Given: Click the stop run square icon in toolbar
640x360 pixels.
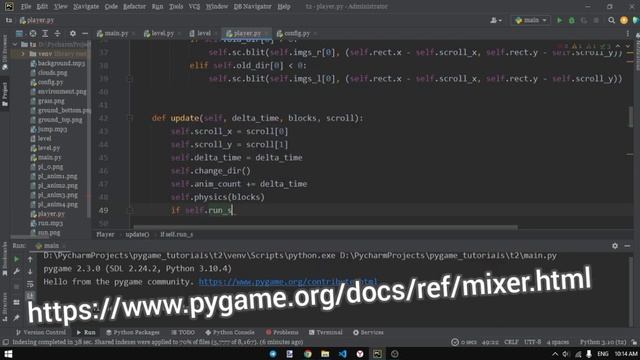Looking at the screenshot, I should [x=596, y=20].
